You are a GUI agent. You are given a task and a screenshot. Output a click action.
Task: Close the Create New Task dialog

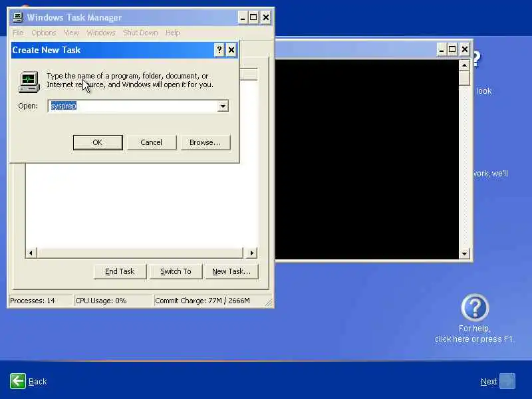click(231, 51)
